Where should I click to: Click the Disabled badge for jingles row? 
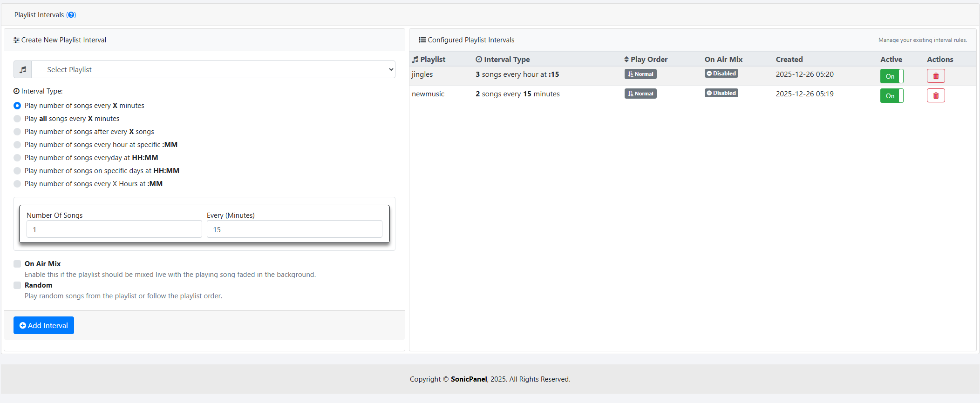tap(721, 74)
